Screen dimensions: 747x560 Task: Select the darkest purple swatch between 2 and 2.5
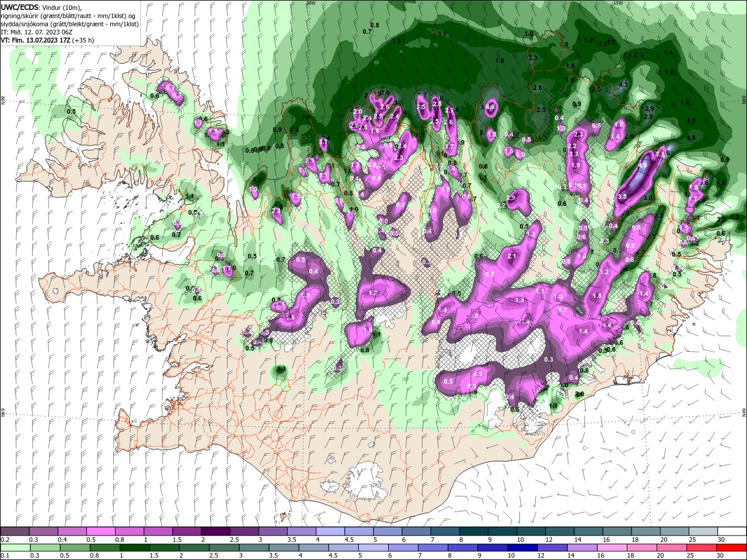point(215,531)
